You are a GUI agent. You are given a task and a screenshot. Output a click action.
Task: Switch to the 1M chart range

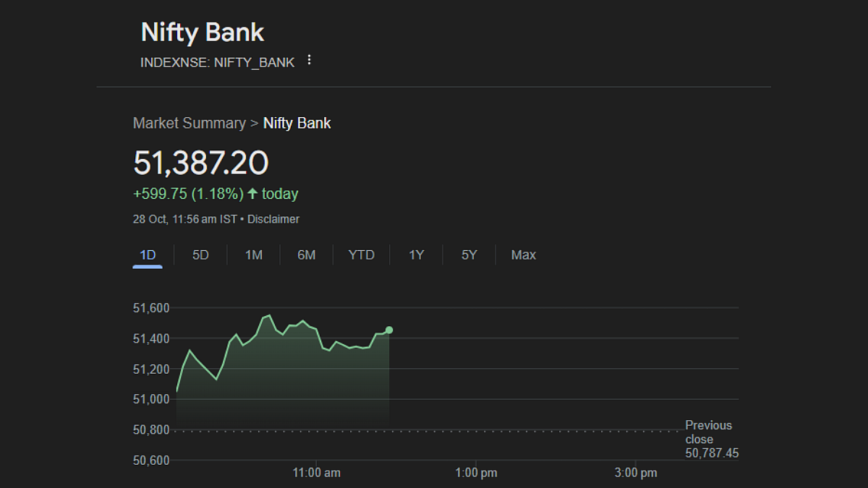[254, 254]
